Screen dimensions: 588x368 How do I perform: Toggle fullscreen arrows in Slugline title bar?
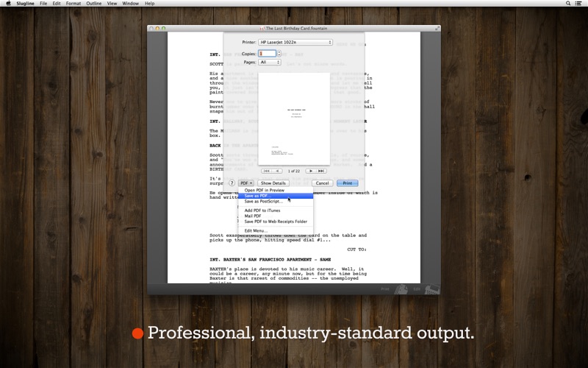437,28
